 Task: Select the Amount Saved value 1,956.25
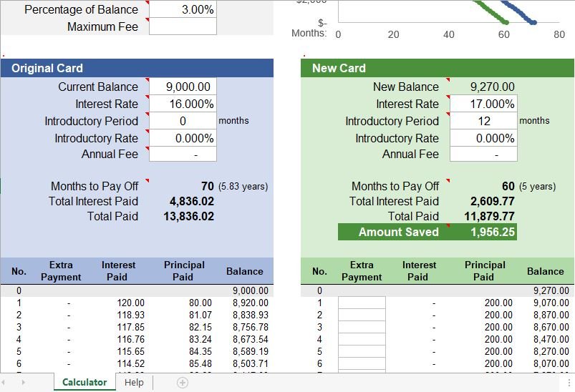point(491,232)
